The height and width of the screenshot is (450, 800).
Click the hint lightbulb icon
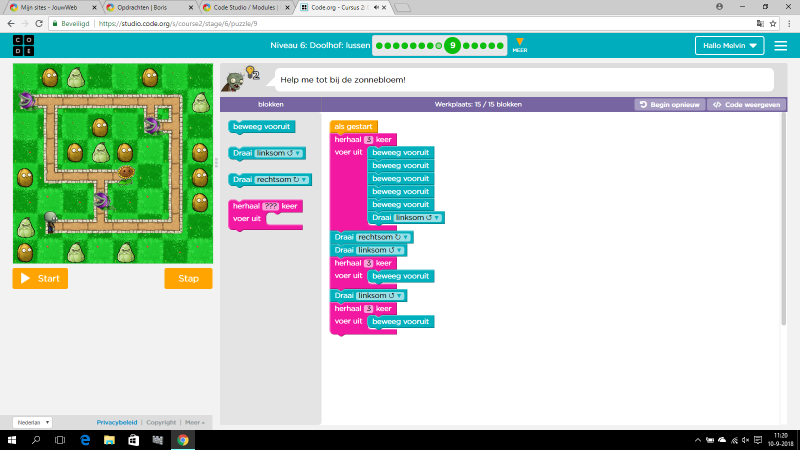252,73
